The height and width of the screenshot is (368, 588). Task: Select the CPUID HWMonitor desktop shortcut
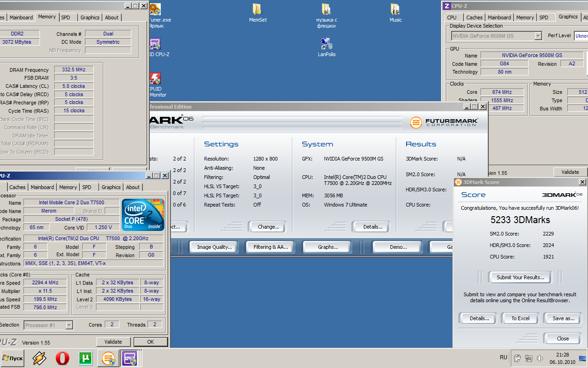click(156, 85)
